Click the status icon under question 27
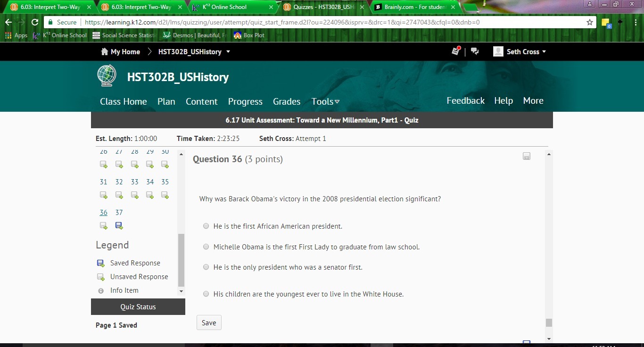This screenshot has width=644, height=347. (119, 165)
